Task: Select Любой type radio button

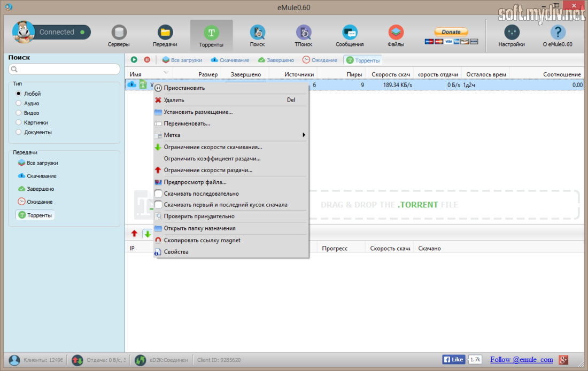Action: [18, 94]
